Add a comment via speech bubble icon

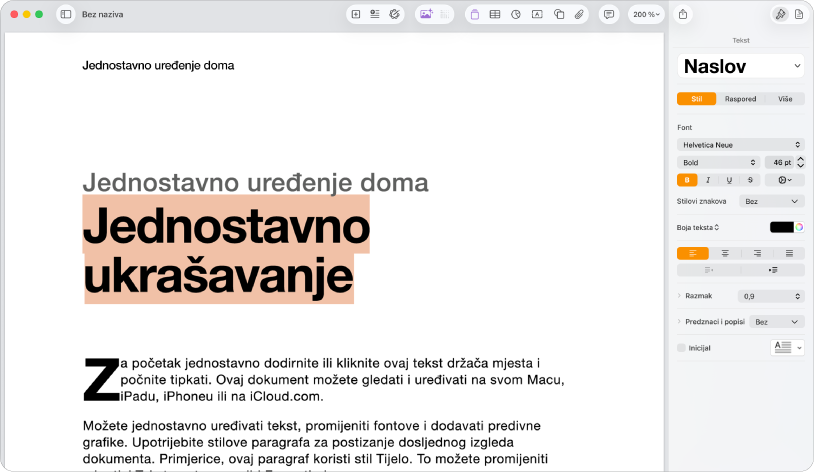[609, 15]
